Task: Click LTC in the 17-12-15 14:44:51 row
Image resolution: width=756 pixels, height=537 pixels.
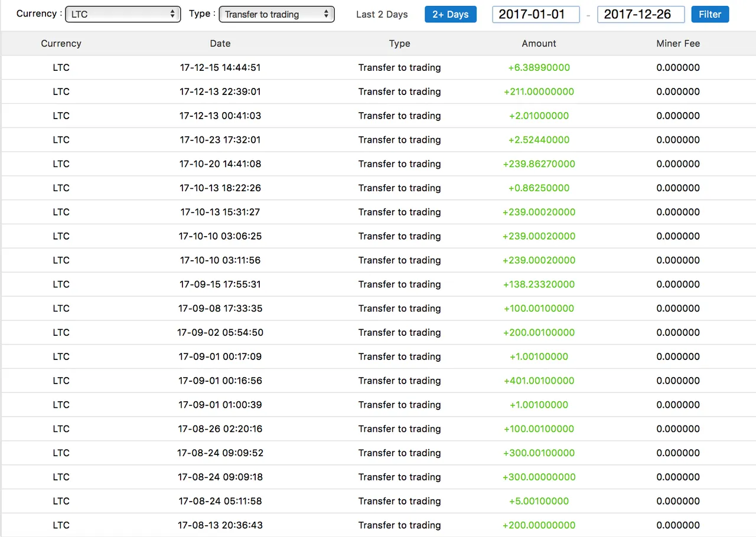Action: (61, 67)
